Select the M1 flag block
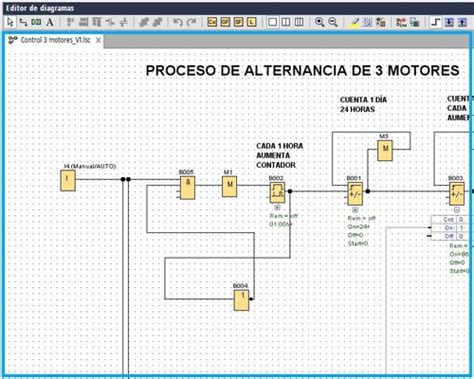The image size is (474, 379). [x=229, y=186]
